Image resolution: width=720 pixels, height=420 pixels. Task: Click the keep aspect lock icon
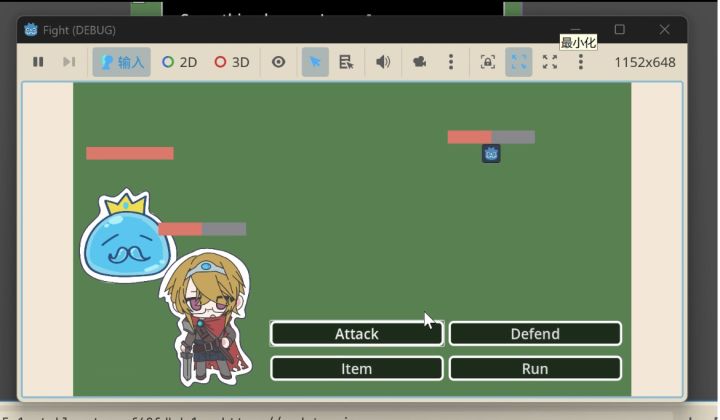(x=488, y=62)
